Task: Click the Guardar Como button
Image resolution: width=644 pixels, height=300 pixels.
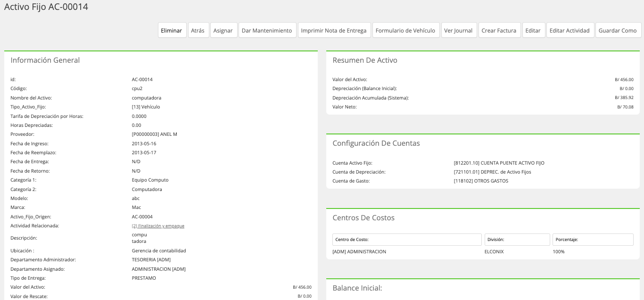Action: tap(618, 30)
